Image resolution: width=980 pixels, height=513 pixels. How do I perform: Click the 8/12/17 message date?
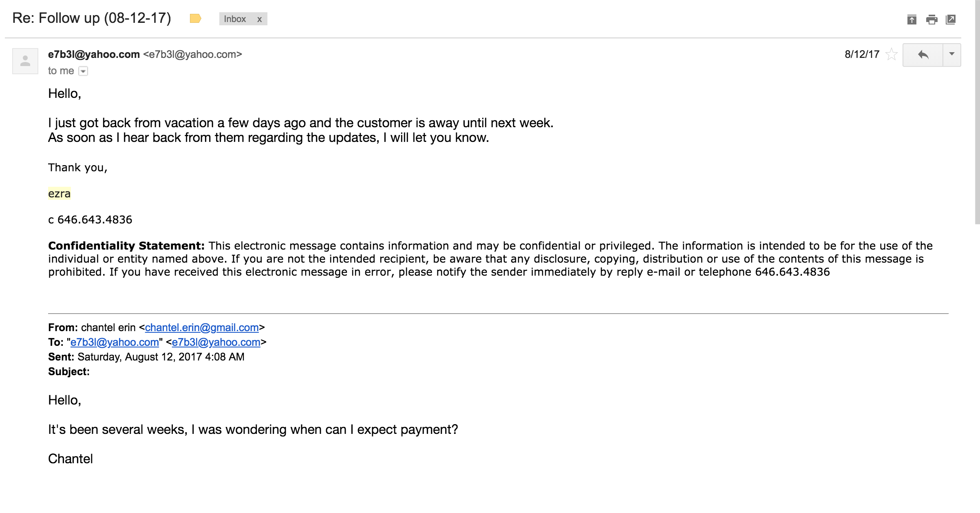(x=862, y=54)
